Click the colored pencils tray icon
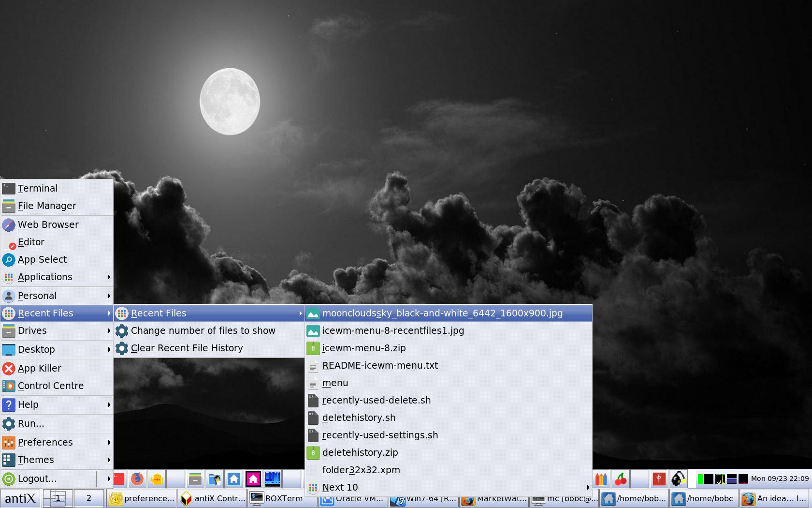This screenshot has height=508, width=812. tap(601, 479)
